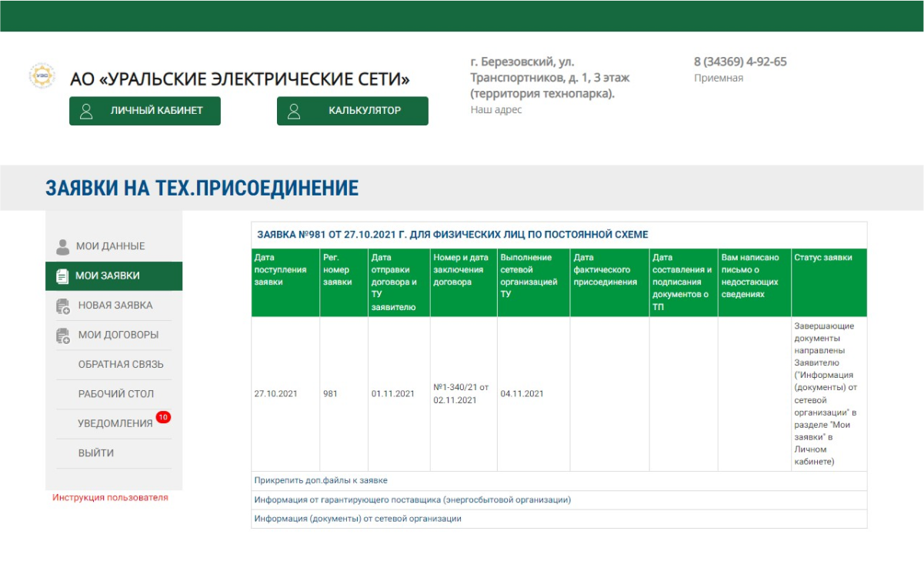
Task: Click the document icon beside Мои договоры
Action: pyautogui.click(x=63, y=336)
